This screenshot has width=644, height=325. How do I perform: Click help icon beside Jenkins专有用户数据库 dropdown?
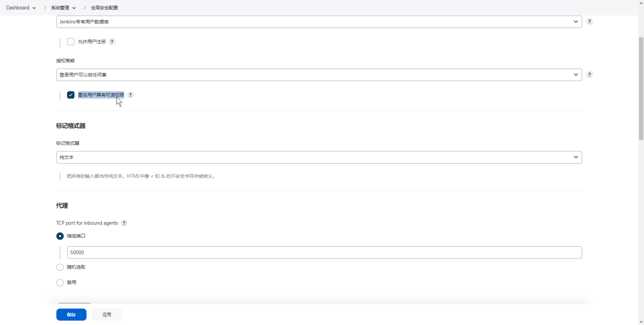(590, 22)
